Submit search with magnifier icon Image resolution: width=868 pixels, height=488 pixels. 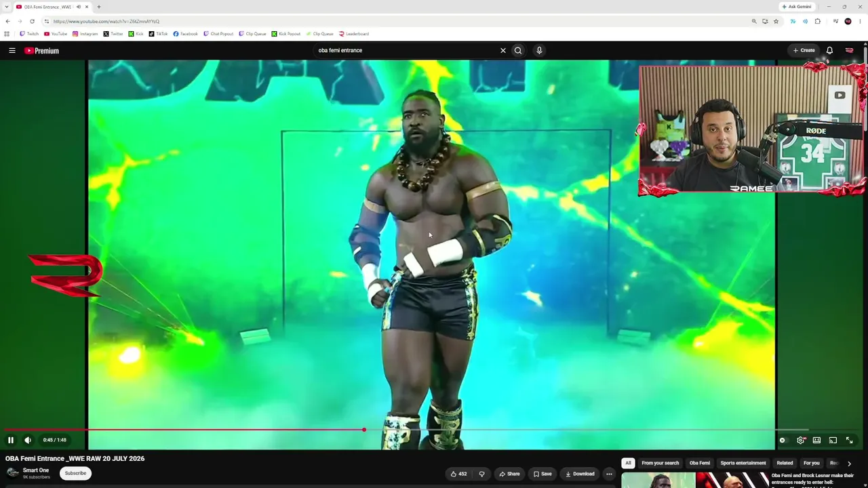tap(518, 50)
